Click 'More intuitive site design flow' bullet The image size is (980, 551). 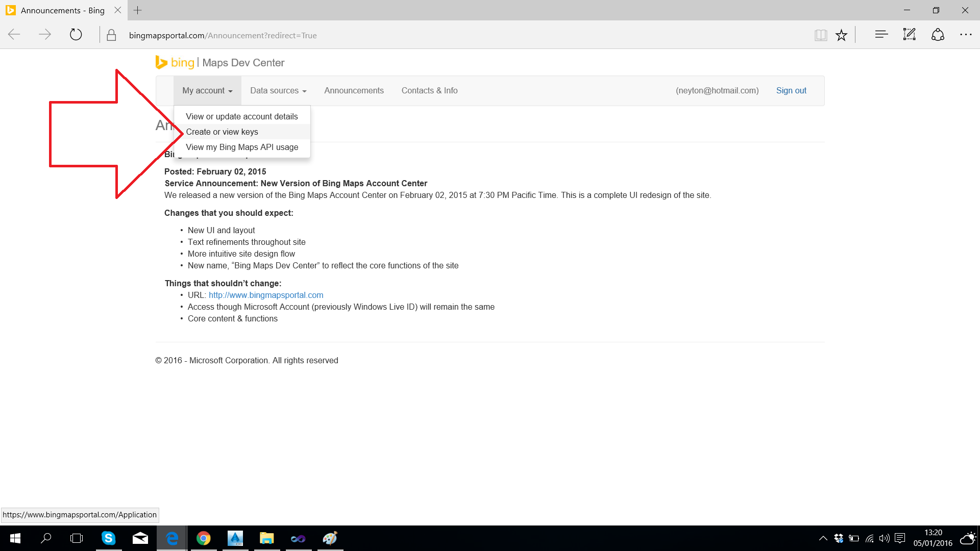(241, 254)
